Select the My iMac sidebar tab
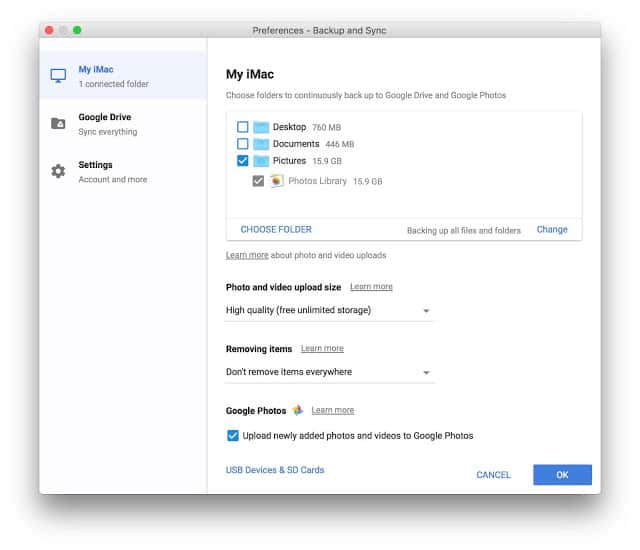This screenshot has width=640, height=550. click(x=123, y=75)
